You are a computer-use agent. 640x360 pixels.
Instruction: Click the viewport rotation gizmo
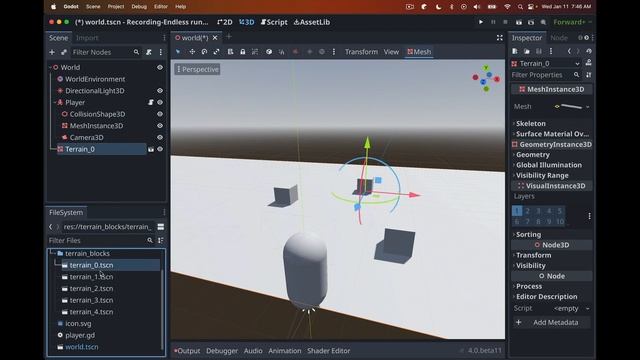pos(486,78)
